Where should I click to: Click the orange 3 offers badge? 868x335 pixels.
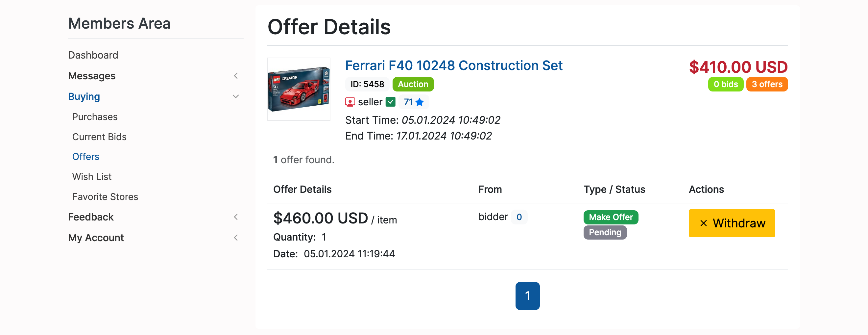point(767,84)
